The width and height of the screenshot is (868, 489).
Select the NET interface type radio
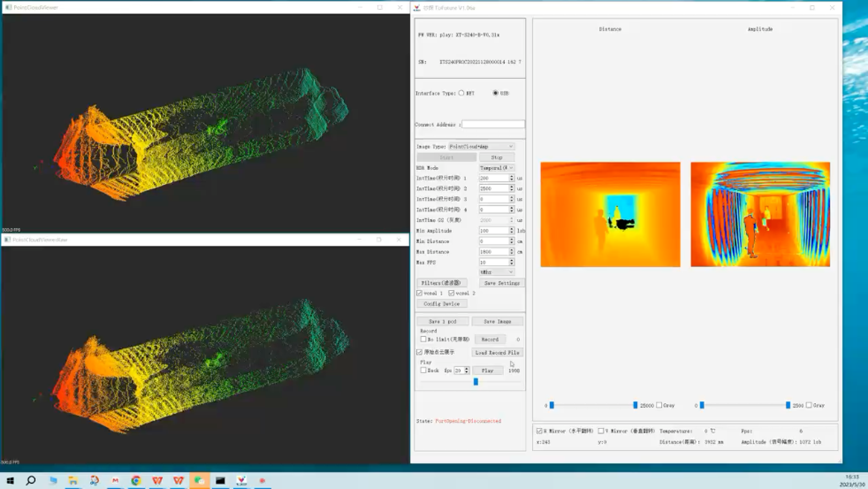point(461,93)
